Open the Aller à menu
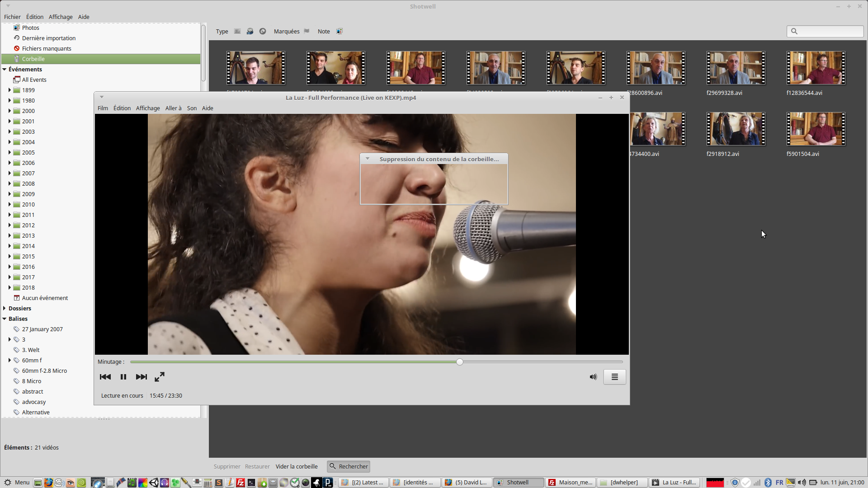This screenshot has height=488, width=868. click(173, 108)
